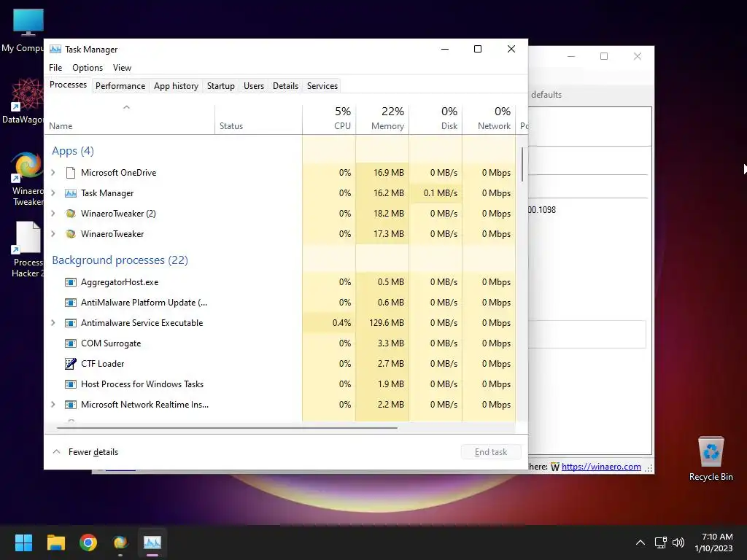Click the Task Manager title bar icon
The width and height of the screenshot is (747, 560).
click(x=55, y=49)
